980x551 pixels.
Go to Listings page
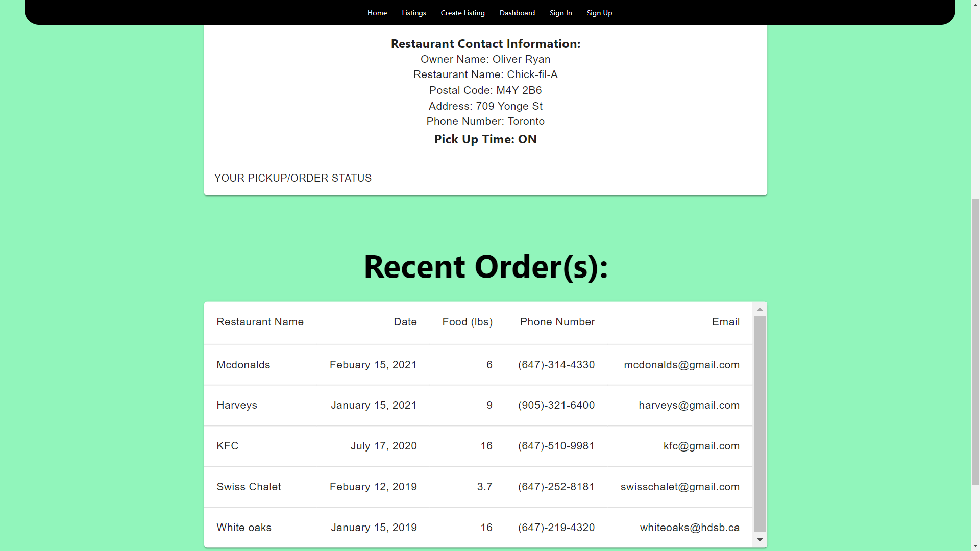tap(413, 13)
